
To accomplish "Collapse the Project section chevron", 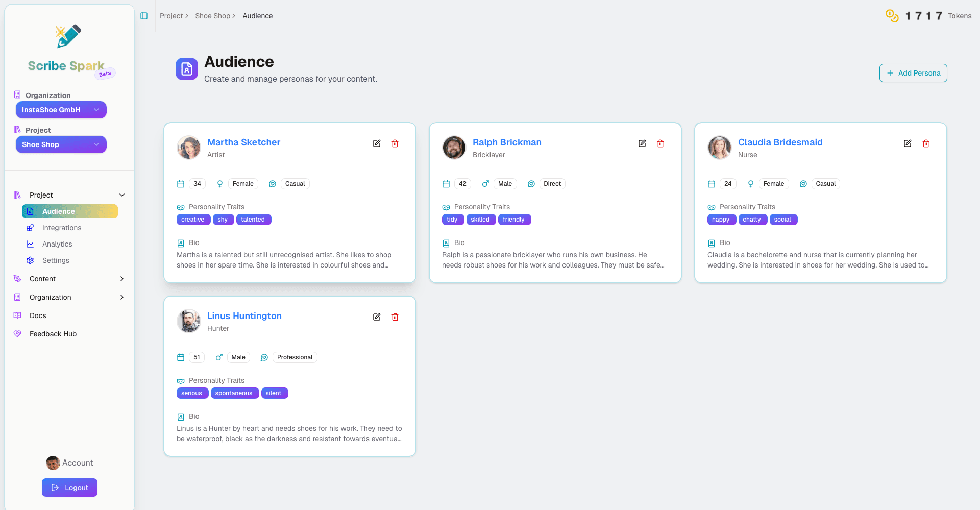I will [x=121, y=195].
